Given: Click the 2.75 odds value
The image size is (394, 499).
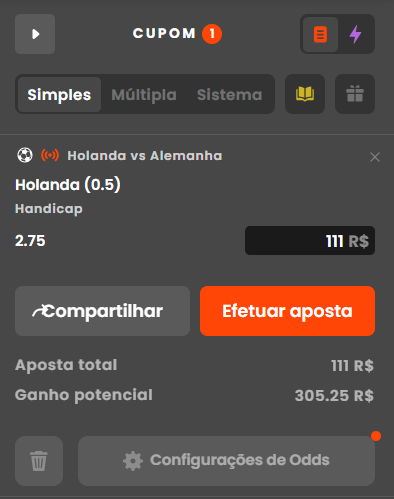Looking at the screenshot, I should click(30, 241).
